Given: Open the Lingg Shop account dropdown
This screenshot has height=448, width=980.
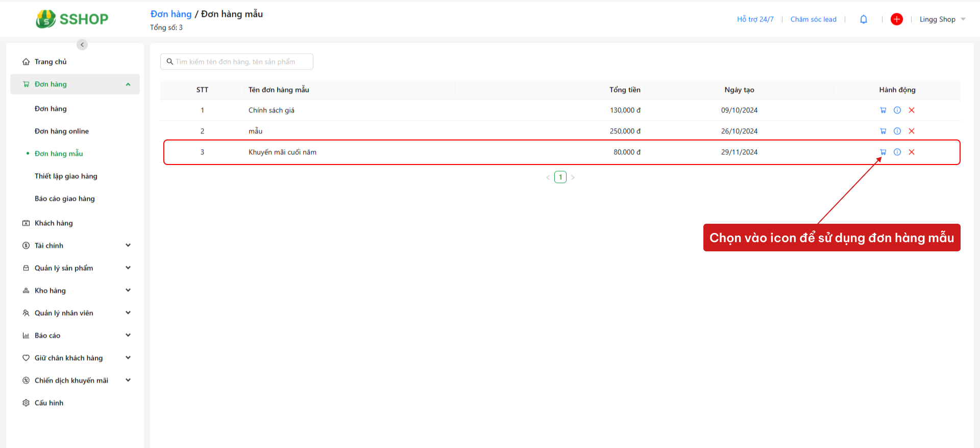Looking at the screenshot, I should 942,19.
